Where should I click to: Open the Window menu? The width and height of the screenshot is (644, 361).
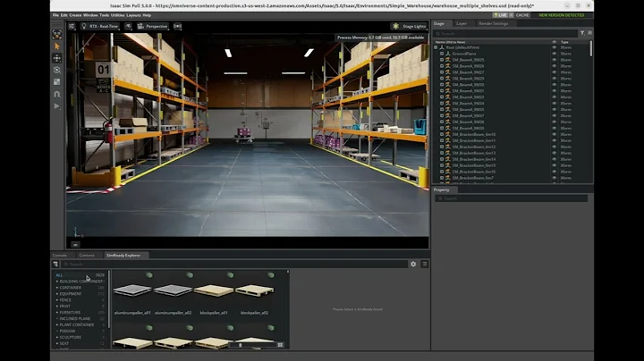(x=90, y=15)
